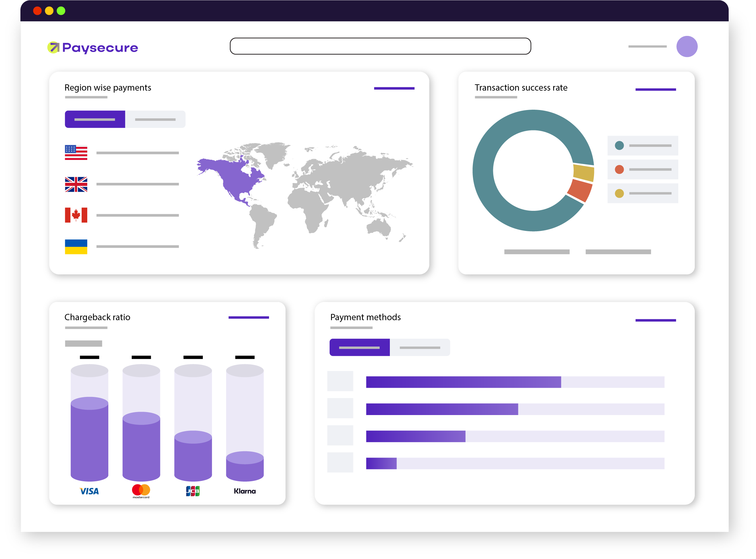Click the Visa logo below its bar
This screenshot has height=559, width=756.
89,491
